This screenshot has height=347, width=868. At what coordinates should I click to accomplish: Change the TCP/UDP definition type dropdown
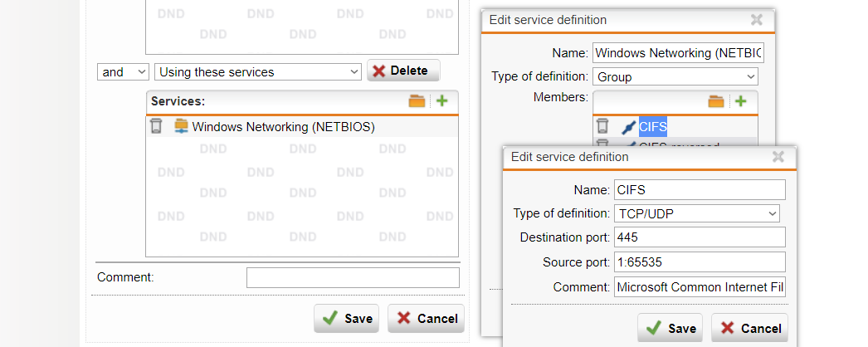pyautogui.click(x=697, y=214)
